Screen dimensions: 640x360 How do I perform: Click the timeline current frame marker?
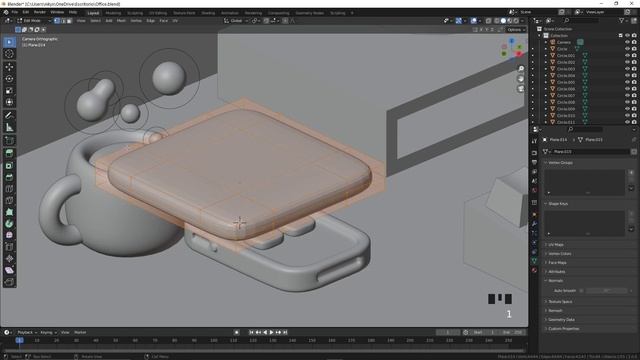(x=19, y=340)
